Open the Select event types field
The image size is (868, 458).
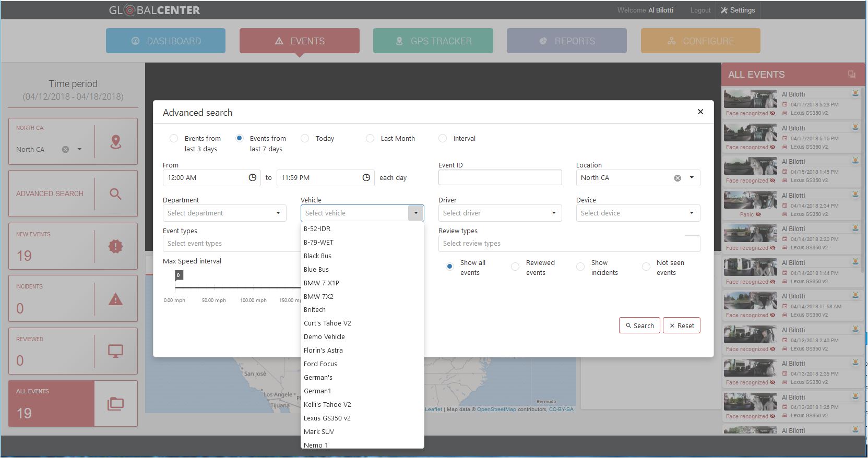[x=232, y=244]
